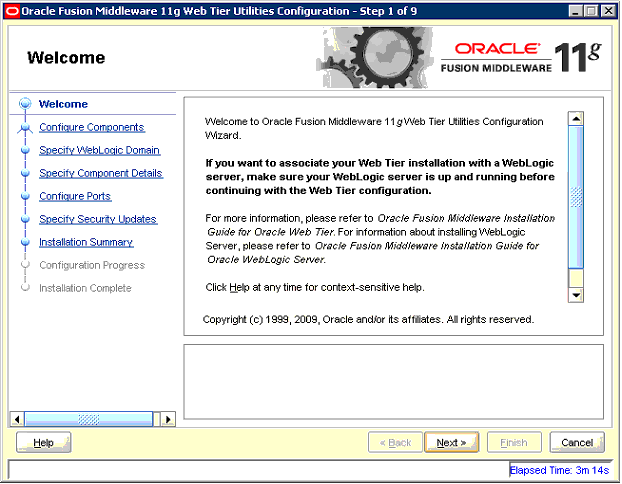
Task: Click the Configure Components step marker icon
Action: (25, 128)
